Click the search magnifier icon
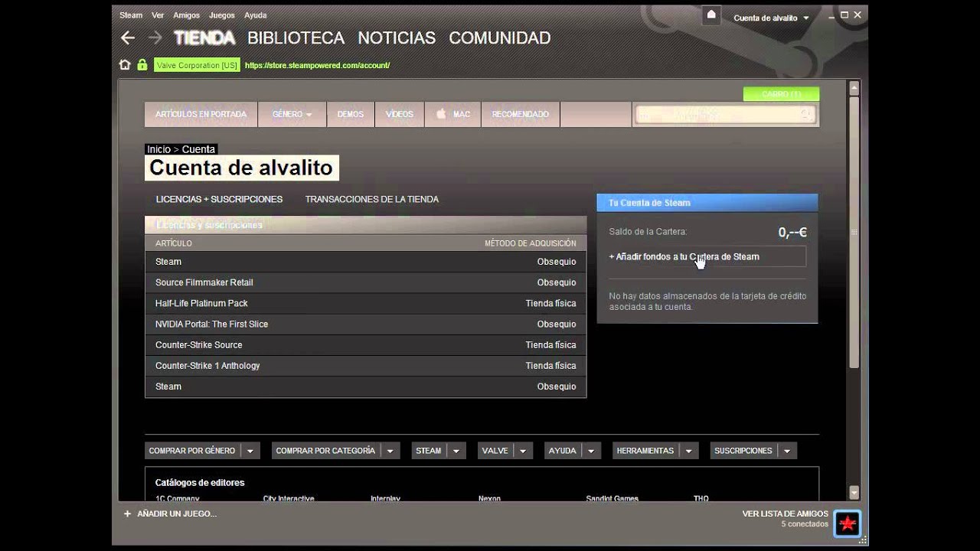The width and height of the screenshot is (980, 551). [x=805, y=115]
